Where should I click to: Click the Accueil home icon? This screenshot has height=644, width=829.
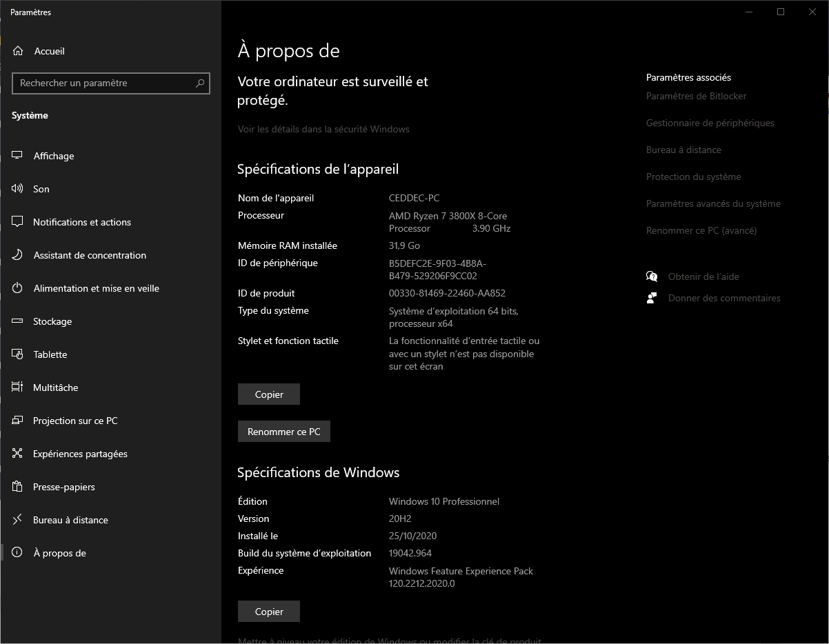(x=18, y=51)
